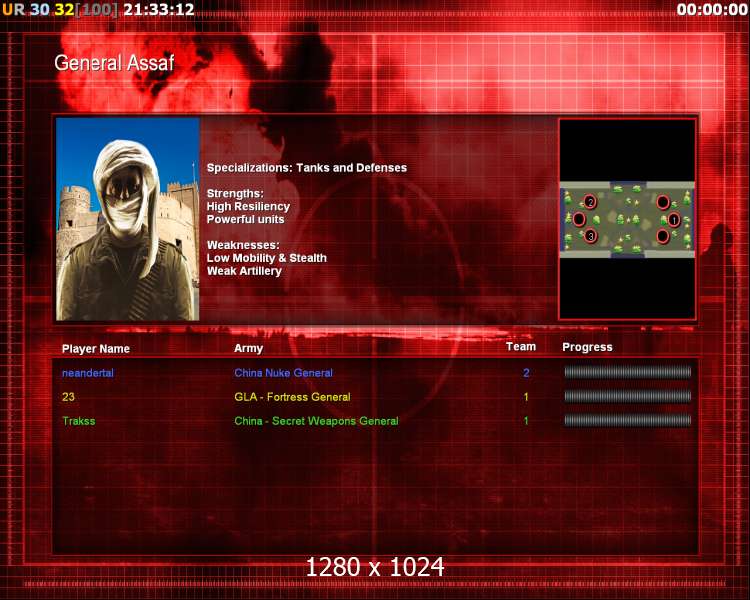Click team number in Trakss's row
Viewport: 750px width, 600px height.
coord(526,421)
